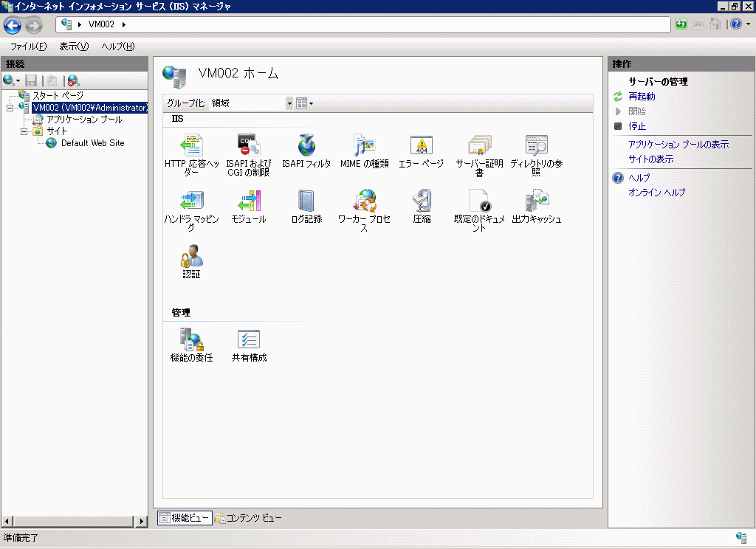Open the MIME の種類 feature
The width and height of the screenshot is (756, 549).
click(364, 151)
